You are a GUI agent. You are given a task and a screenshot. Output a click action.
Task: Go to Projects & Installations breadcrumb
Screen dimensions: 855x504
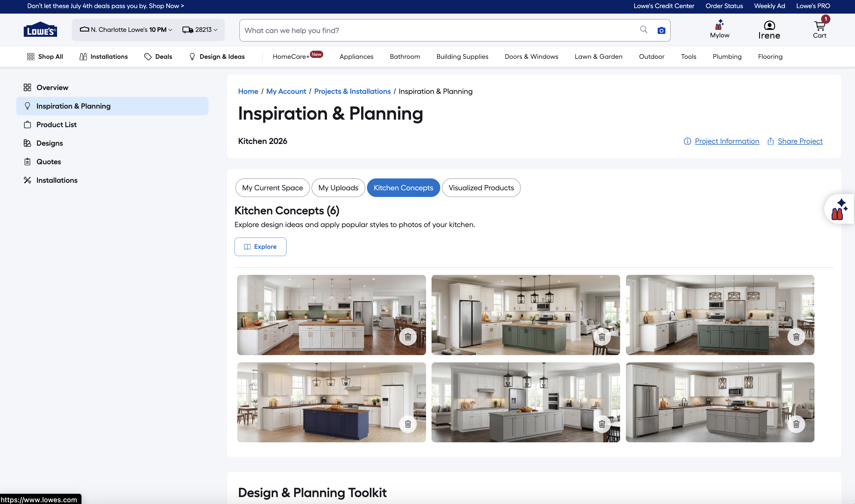(x=352, y=91)
